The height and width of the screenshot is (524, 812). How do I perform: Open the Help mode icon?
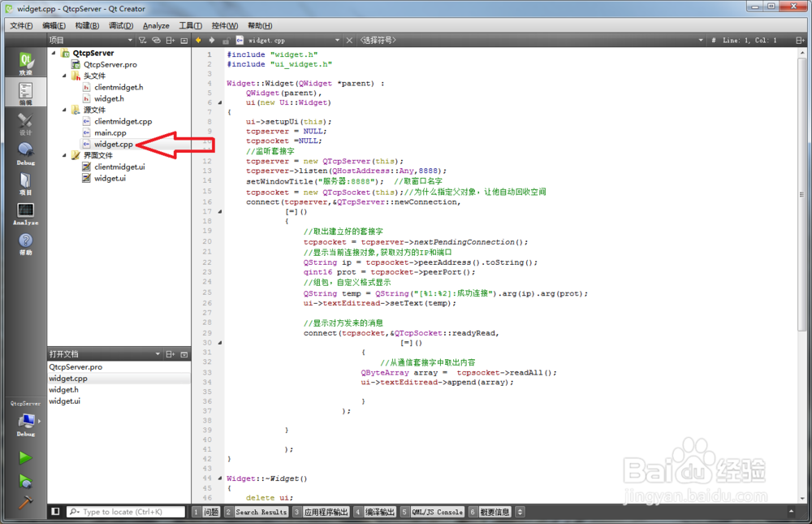tap(25, 244)
